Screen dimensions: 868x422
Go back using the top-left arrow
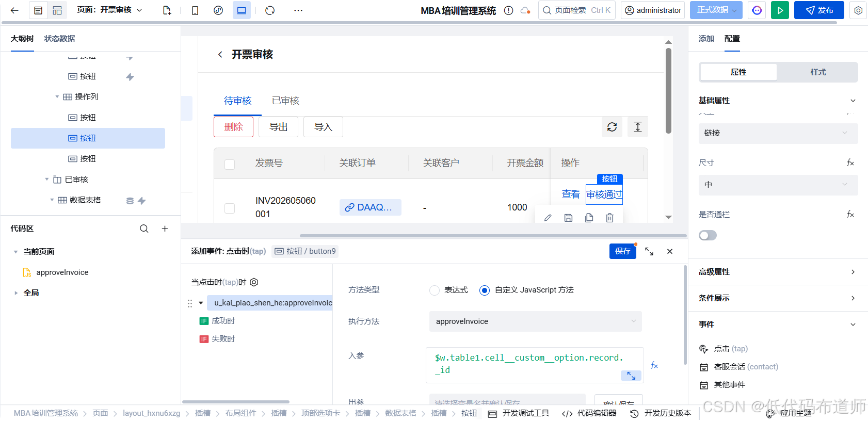[14, 10]
